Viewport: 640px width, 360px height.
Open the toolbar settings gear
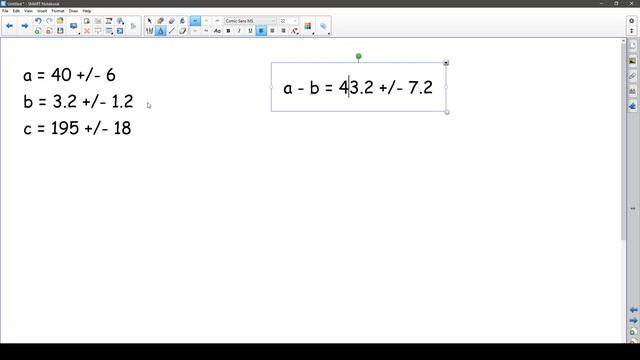[x=631, y=21]
